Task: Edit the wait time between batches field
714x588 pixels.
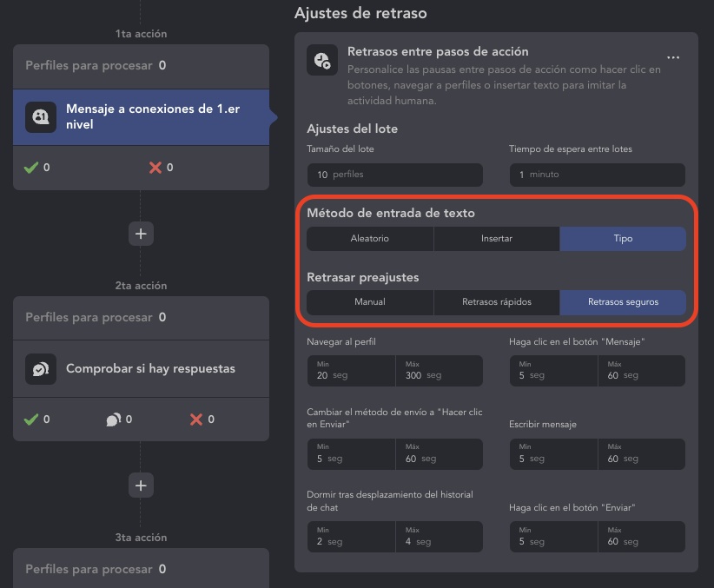Action: coord(597,175)
